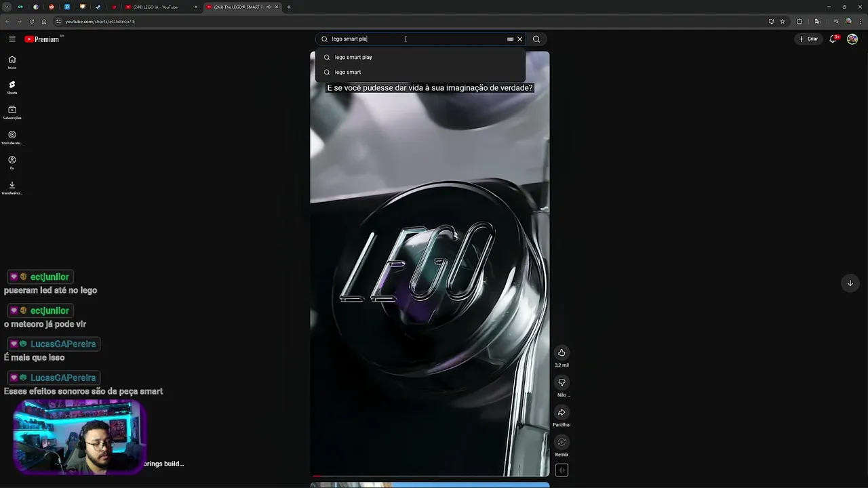This screenshot has height=488, width=868.
Task: View site information beside the URL
Action: [58, 22]
